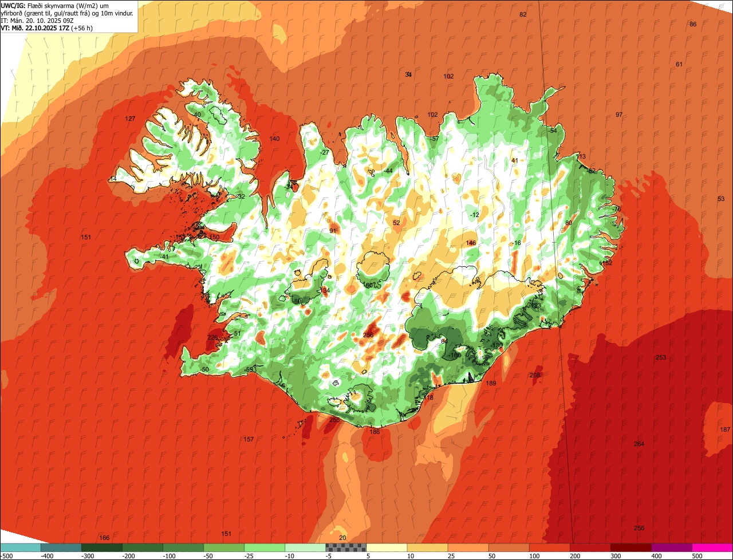This screenshot has height=560, width=733.
Task: Click the value 97 off the northeast coast
Action: pyautogui.click(x=619, y=115)
